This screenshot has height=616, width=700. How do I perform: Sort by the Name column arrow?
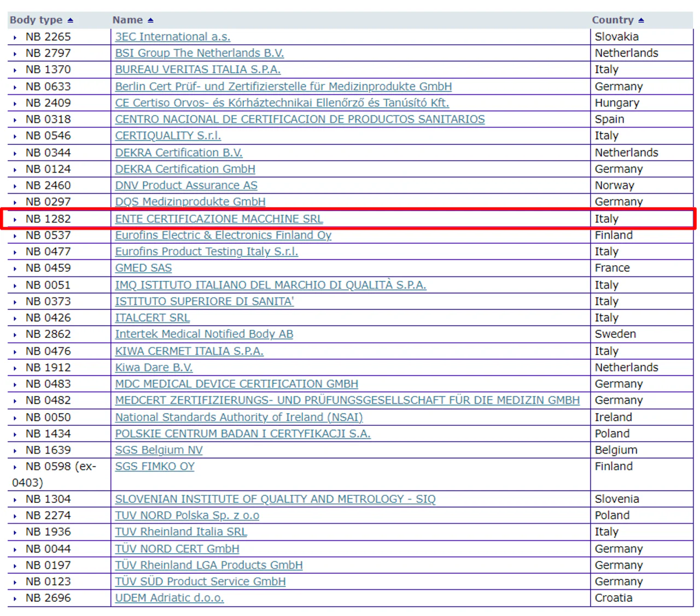(x=150, y=20)
